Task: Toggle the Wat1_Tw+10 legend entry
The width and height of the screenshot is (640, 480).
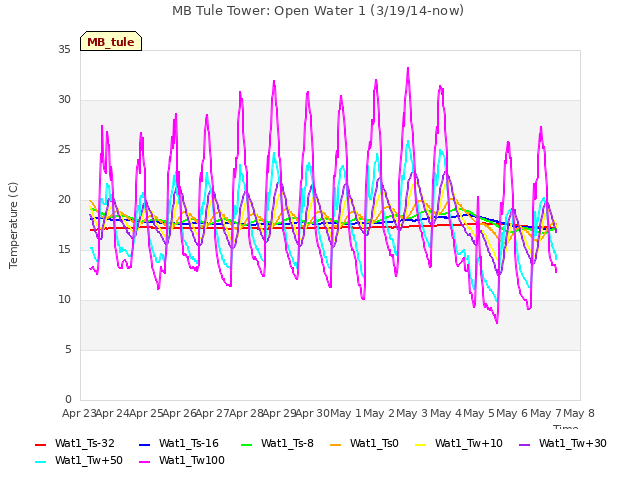Action: point(459,444)
